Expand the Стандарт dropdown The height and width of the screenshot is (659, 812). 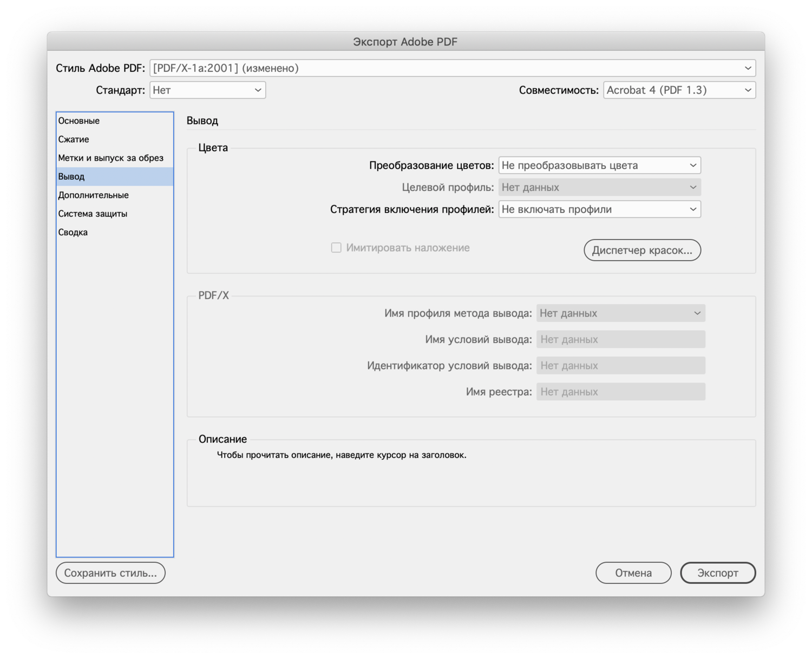pyautogui.click(x=207, y=90)
